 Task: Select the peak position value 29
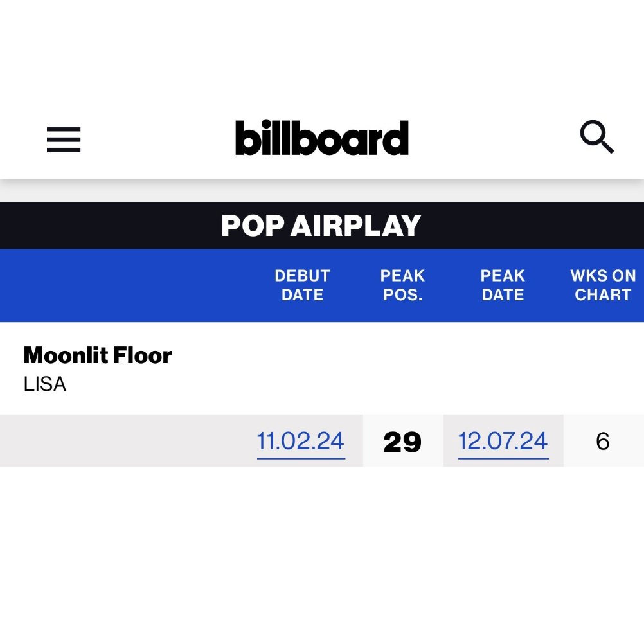(402, 442)
